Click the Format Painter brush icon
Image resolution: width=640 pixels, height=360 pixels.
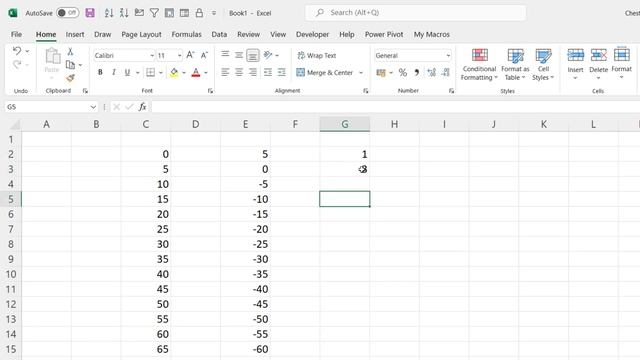[70, 78]
